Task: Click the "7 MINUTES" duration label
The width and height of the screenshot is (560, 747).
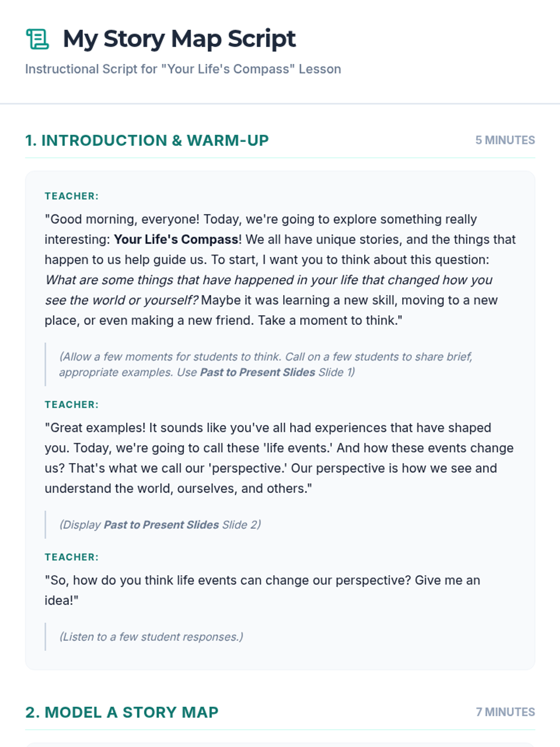Action: (x=505, y=712)
